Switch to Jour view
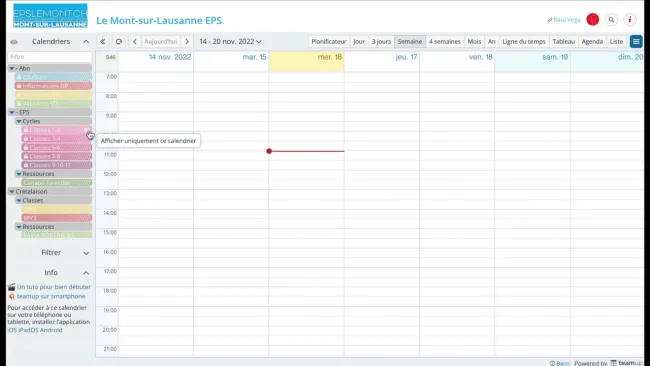 tap(359, 41)
